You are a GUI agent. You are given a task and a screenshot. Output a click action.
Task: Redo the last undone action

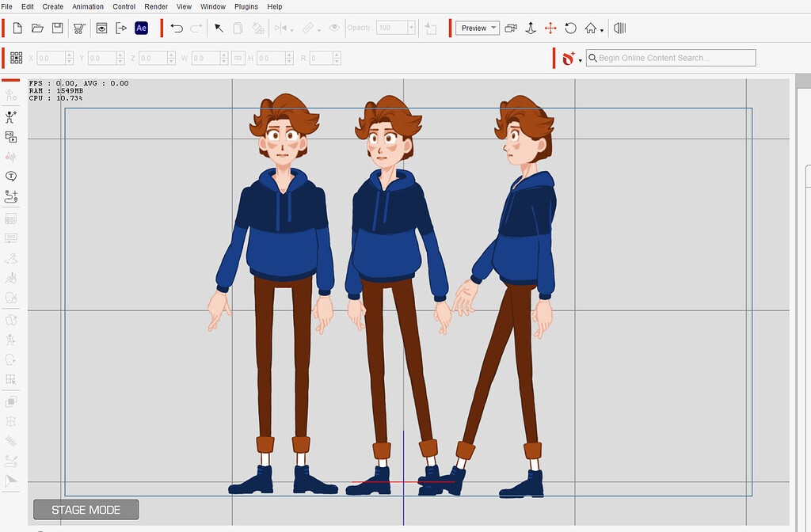[x=196, y=28]
